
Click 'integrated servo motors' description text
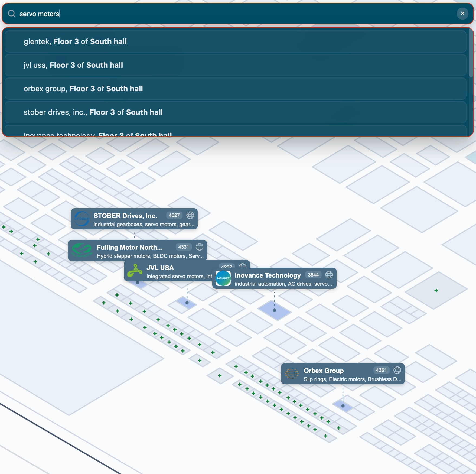(x=179, y=276)
